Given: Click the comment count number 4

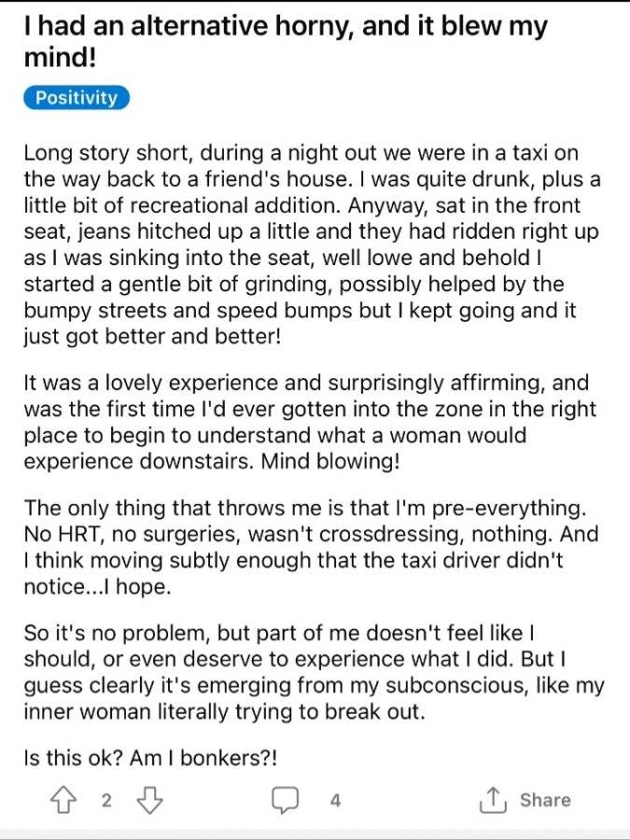Looking at the screenshot, I should point(335,801).
